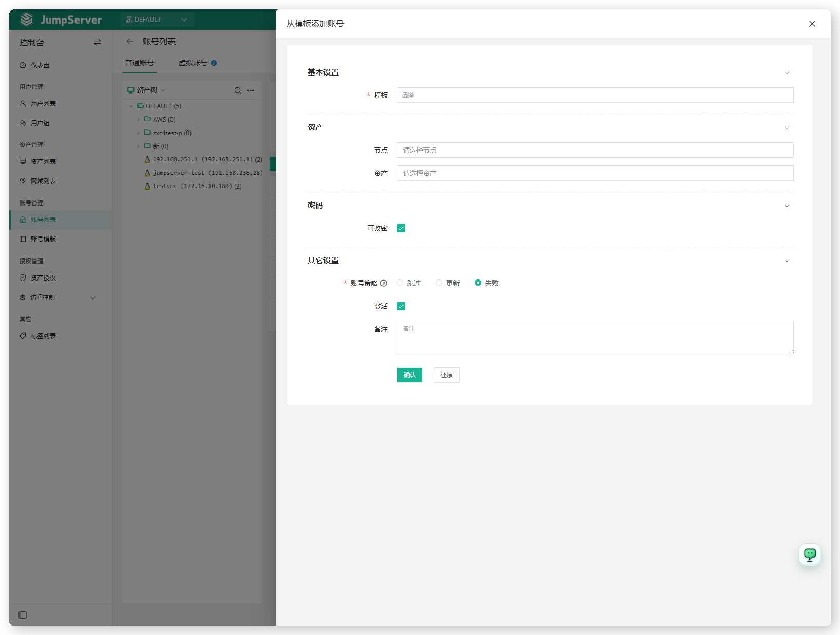Open the 模板 select field

pos(595,95)
